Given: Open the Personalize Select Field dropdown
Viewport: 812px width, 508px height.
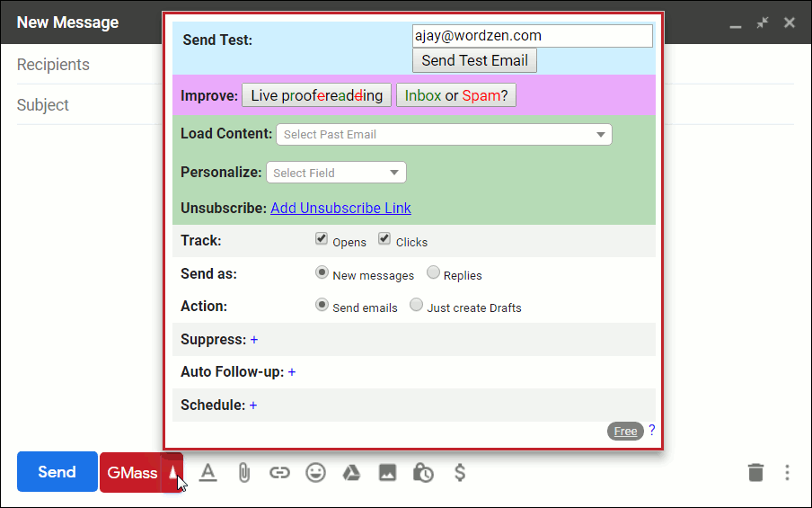Looking at the screenshot, I should (x=336, y=173).
